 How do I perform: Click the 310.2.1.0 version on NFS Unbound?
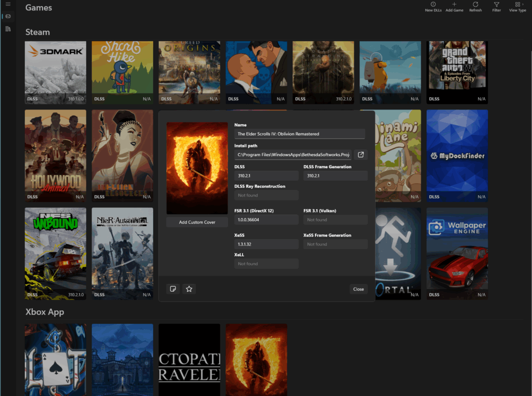tap(76, 295)
